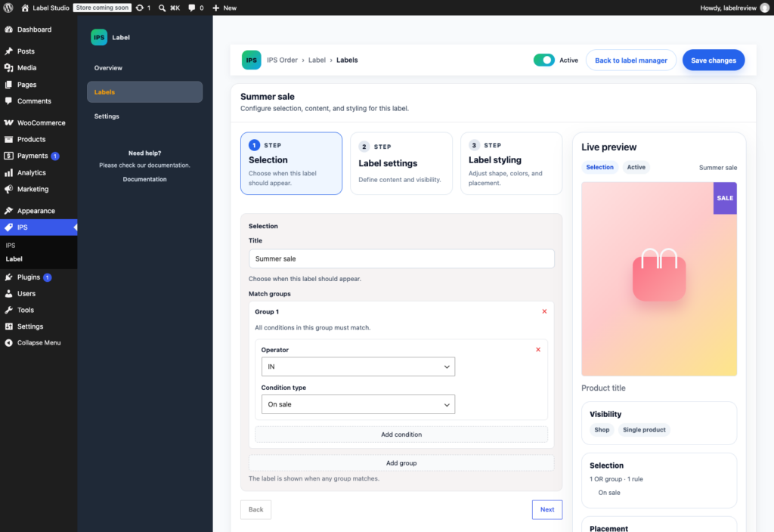This screenshot has width=774, height=532.
Task: Click Store coming soon badge
Action: 102,8
